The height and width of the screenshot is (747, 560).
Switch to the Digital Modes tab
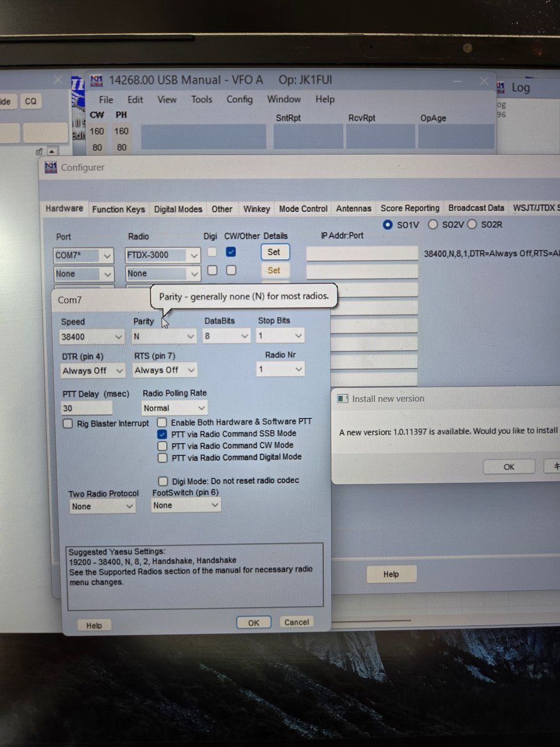(x=178, y=210)
